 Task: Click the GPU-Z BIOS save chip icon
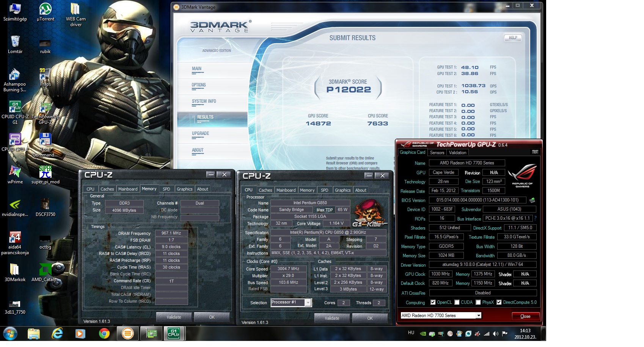[532, 200]
